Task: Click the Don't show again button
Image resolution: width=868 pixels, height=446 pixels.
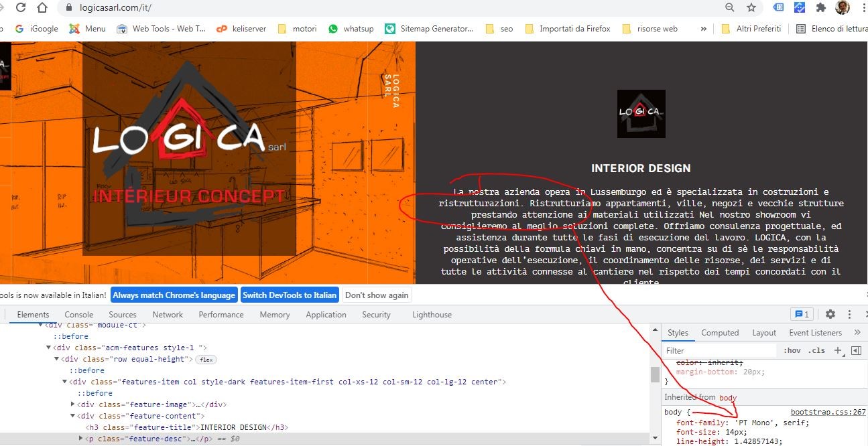Action: 377,295
